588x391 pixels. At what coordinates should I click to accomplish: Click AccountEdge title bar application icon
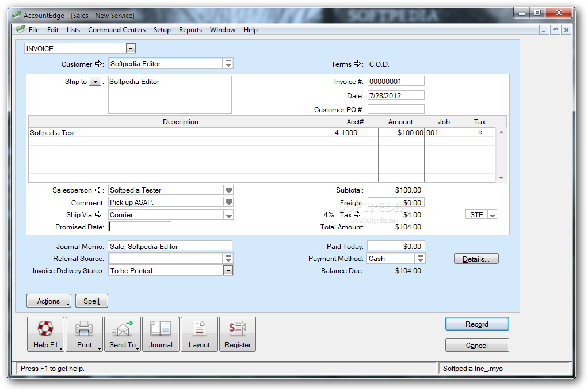(x=16, y=15)
